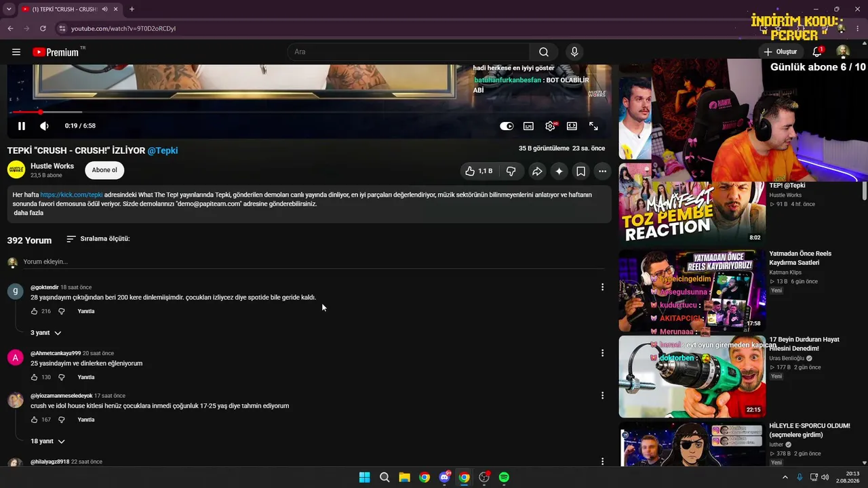
Task: Open File Explorer from the taskbar
Action: click(x=404, y=477)
